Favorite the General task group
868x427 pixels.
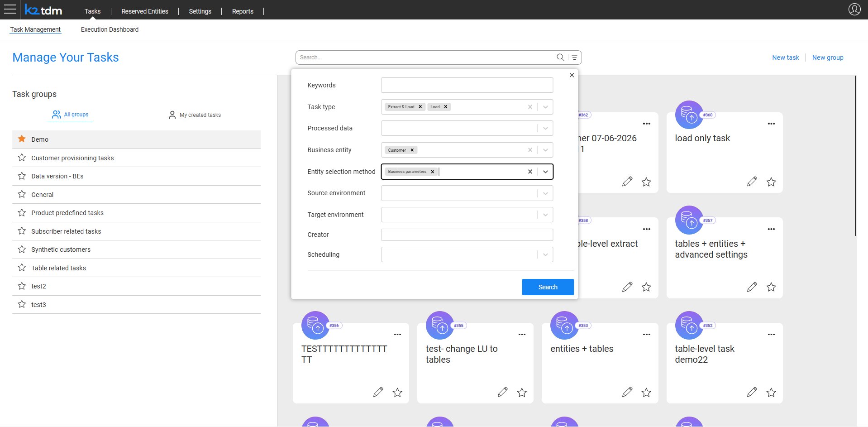coord(22,194)
